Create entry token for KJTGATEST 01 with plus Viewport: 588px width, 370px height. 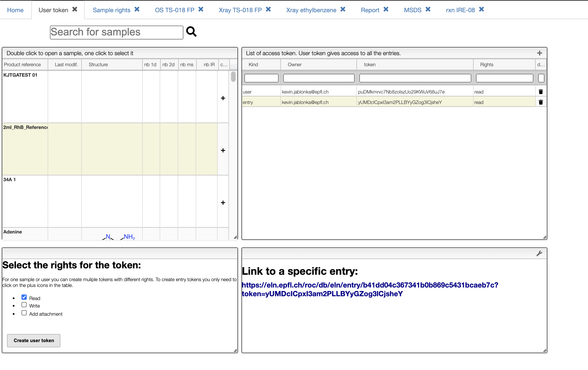click(x=223, y=98)
